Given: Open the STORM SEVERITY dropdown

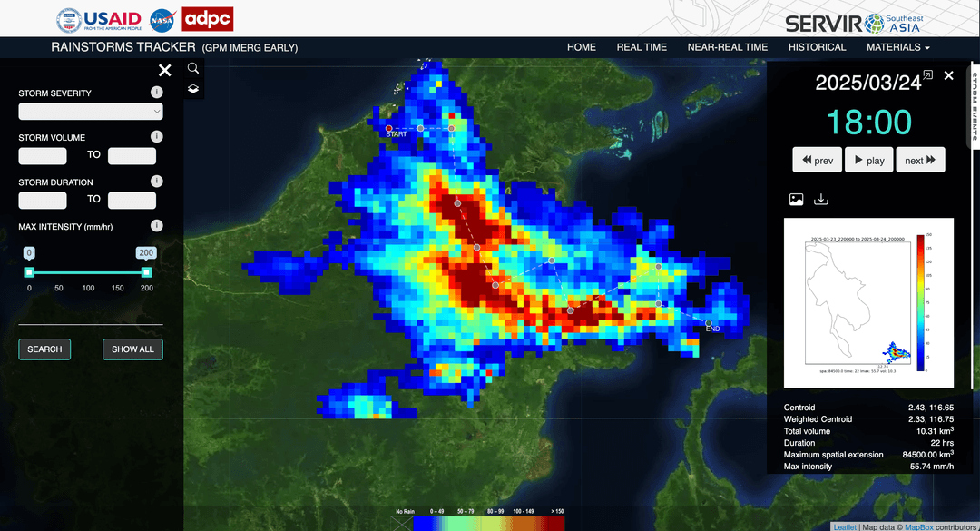Looking at the screenshot, I should (x=91, y=111).
